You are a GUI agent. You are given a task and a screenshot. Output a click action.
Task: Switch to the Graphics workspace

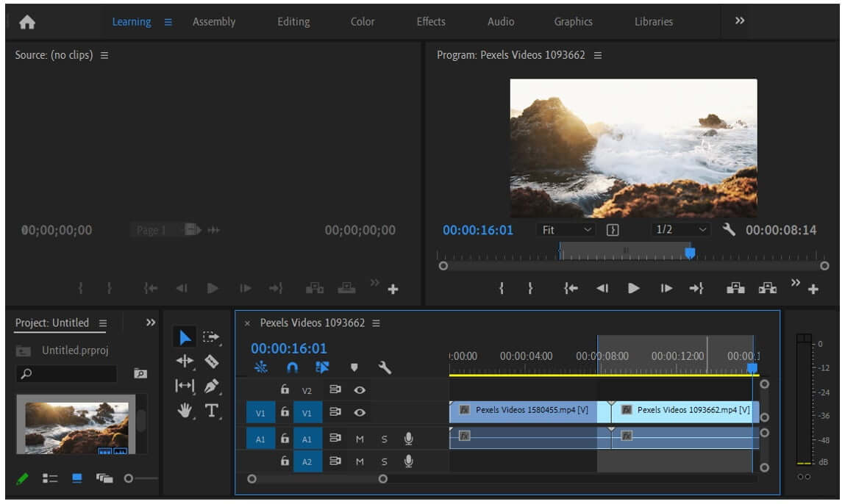point(573,21)
